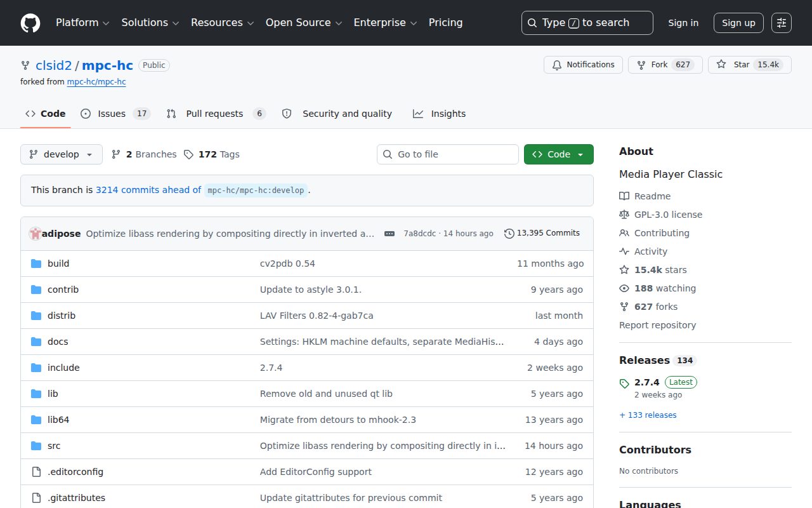Click the adipose avatar image
Screen dimensions: 812x508
tap(35, 234)
